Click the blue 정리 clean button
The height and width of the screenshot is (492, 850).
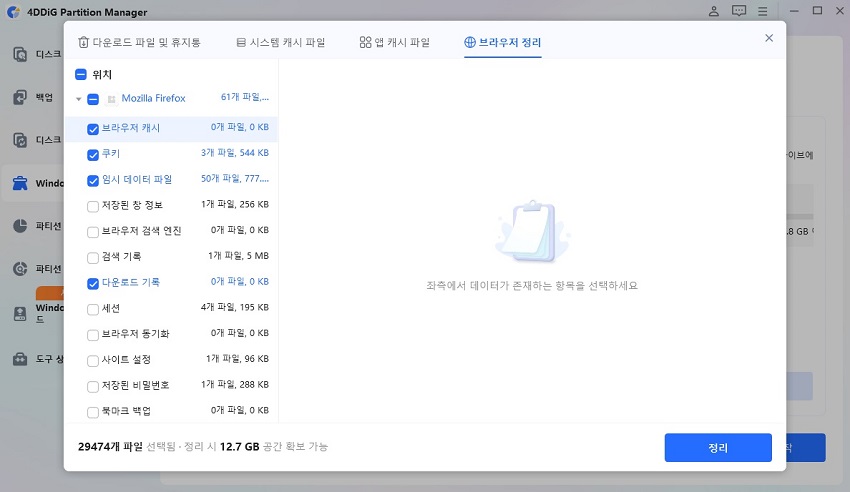pyautogui.click(x=718, y=448)
